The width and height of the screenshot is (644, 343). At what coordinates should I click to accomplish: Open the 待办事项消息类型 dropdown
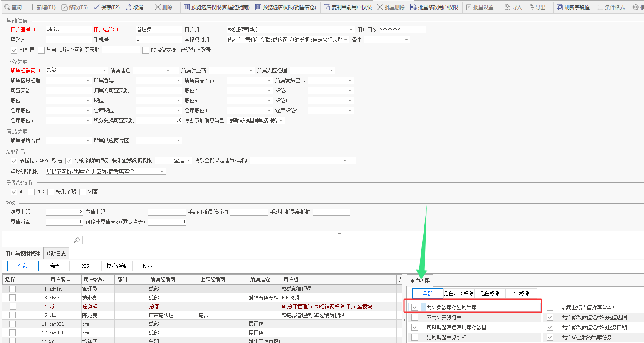282,121
